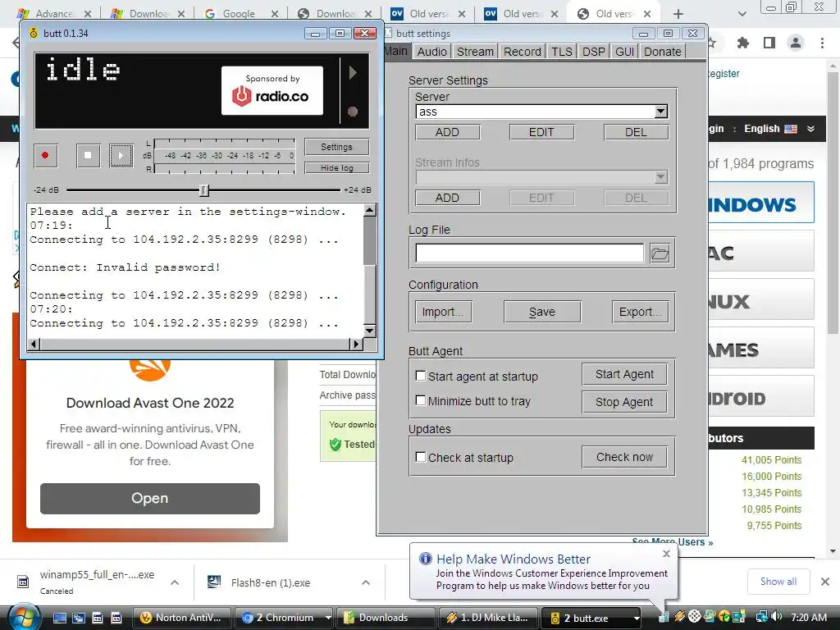The width and height of the screenshot is (840, 630).
Task: Open Norton AntiVirus from the taskbar
Action: (181, 618)
